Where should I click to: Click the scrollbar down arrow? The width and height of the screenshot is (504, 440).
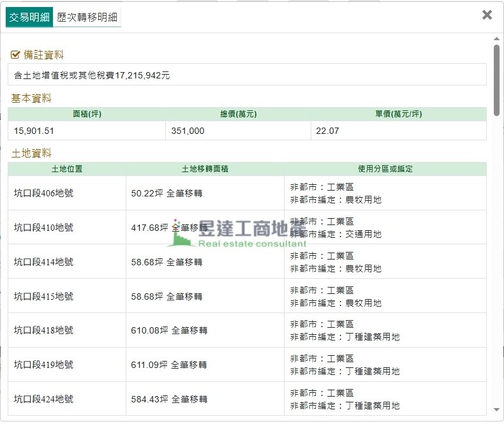(x=496, y=411)
